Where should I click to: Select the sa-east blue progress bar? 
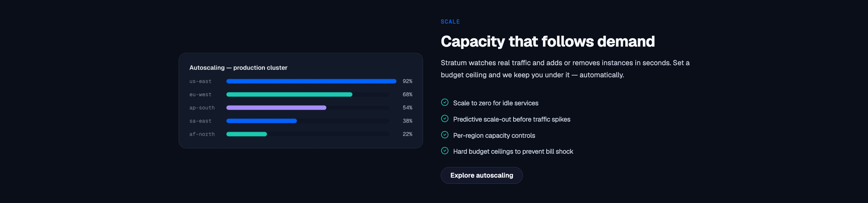262,121
